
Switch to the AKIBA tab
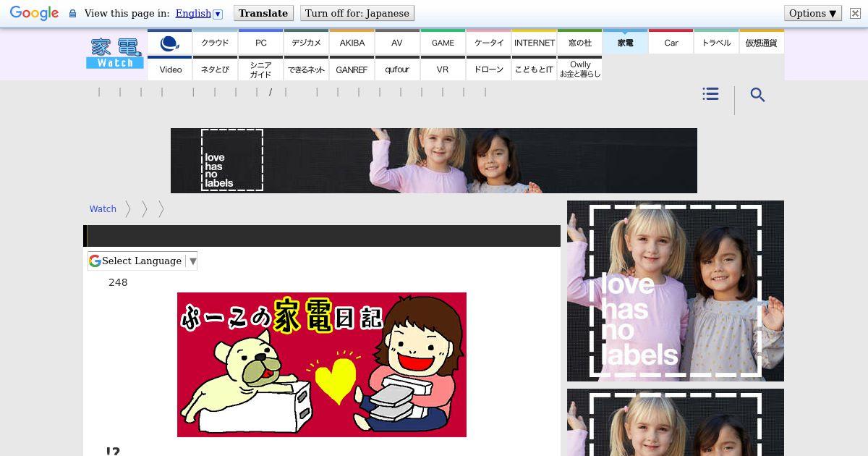[352, 43]
